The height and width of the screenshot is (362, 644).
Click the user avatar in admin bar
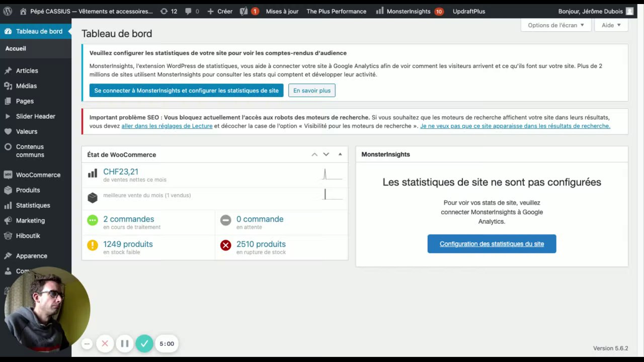[629, 11]
